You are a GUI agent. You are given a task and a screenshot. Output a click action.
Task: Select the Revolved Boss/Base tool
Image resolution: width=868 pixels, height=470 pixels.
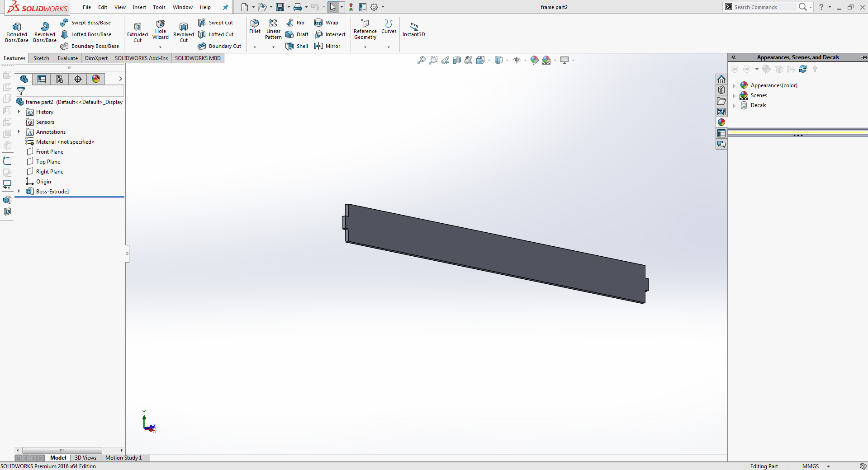[x=45, y=33]
